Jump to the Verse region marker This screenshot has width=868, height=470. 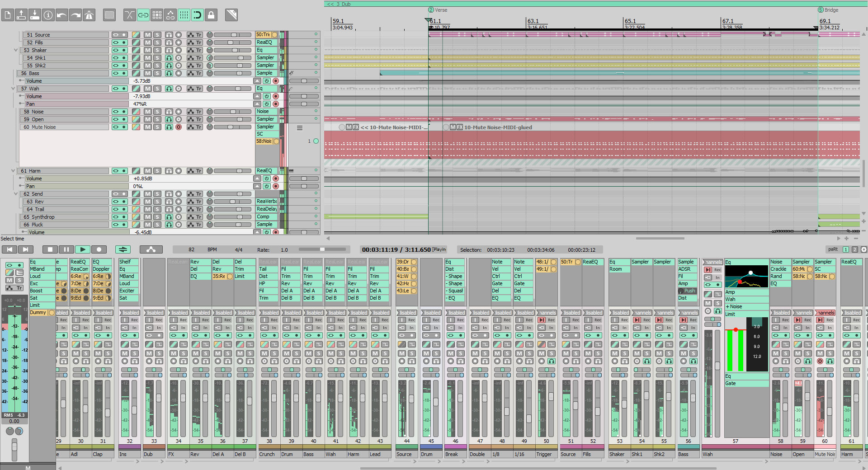[x=438, y=10]
